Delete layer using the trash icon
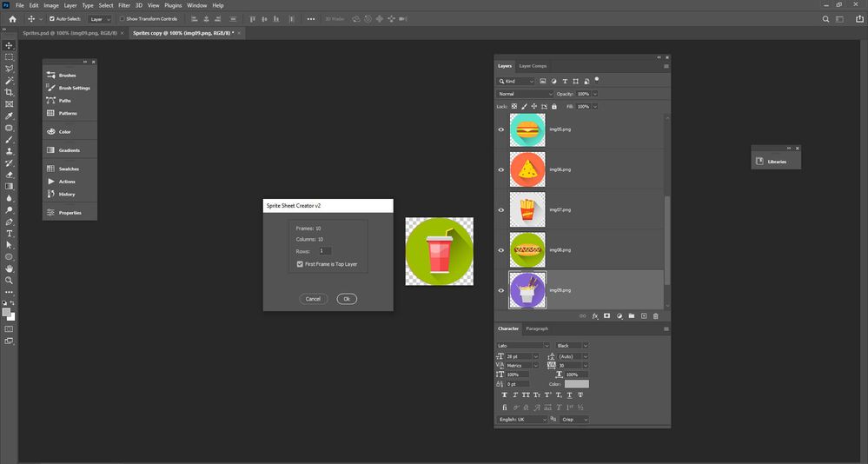This screenshot has height=464, width=868. point(655,316)
